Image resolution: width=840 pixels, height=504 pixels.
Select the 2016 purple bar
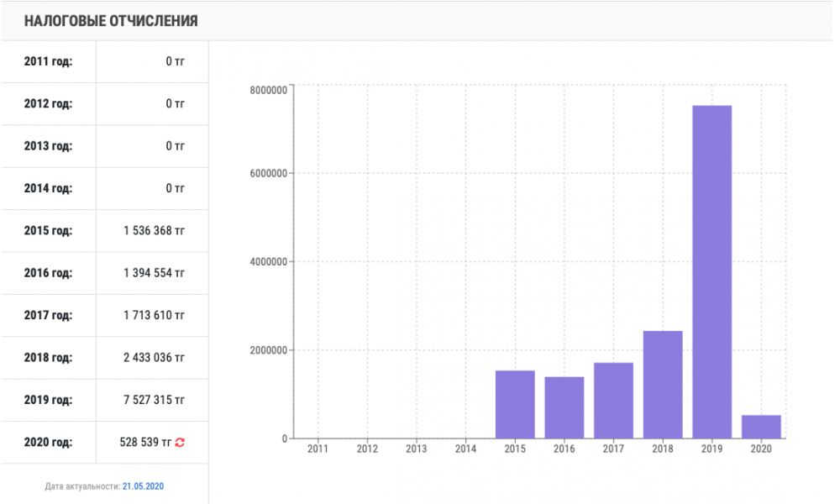(x=564, y=407)
